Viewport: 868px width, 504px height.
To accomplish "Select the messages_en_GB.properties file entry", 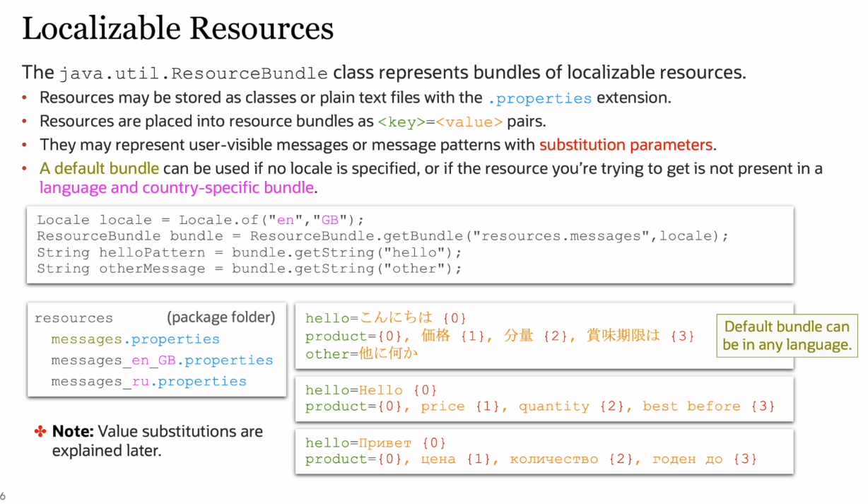I will pyautogui.click(x=162, y=361).
